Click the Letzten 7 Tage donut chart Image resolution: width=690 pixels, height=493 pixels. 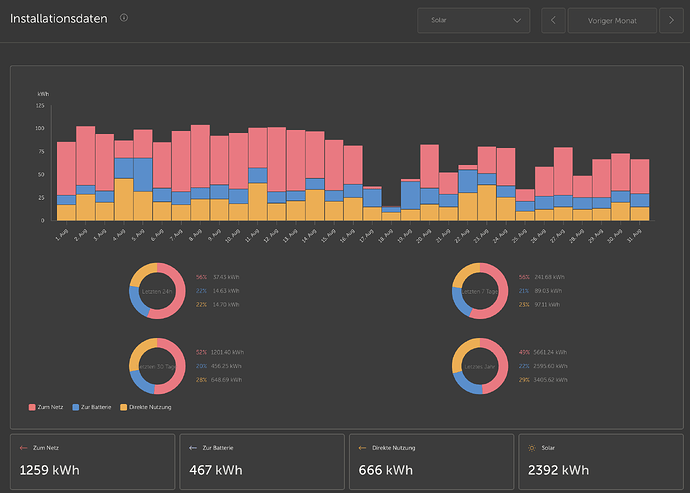[x=480, y=291]
